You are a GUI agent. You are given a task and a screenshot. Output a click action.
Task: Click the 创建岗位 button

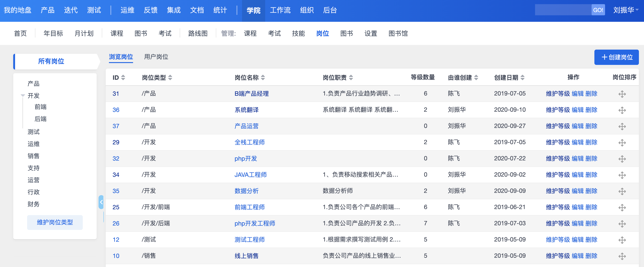tap(616, 57)
